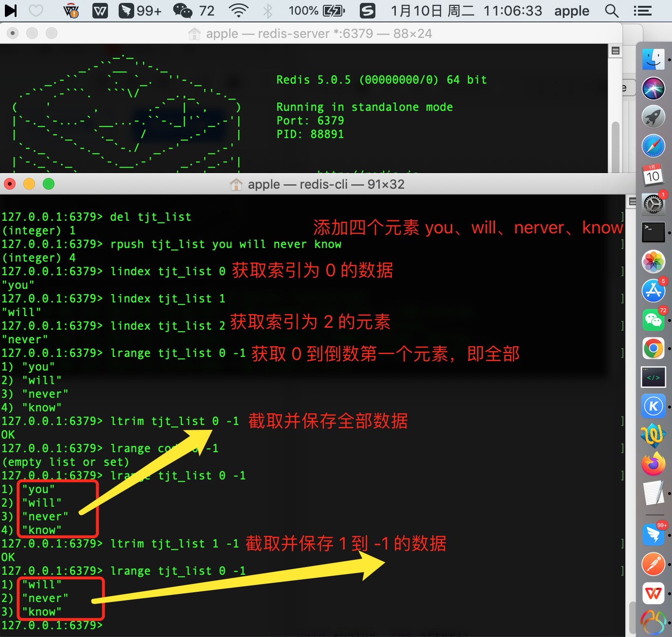Click the 'del tjt_list' command line
The width and height of the screenshot is (672, 637).
point(151,217)
